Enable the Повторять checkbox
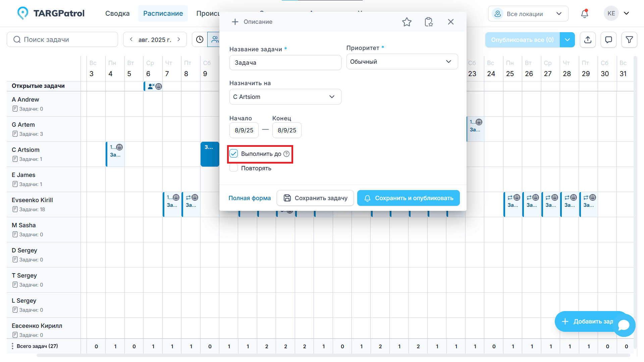The width and height of the screenshot is (644, 362). point(234,168)
